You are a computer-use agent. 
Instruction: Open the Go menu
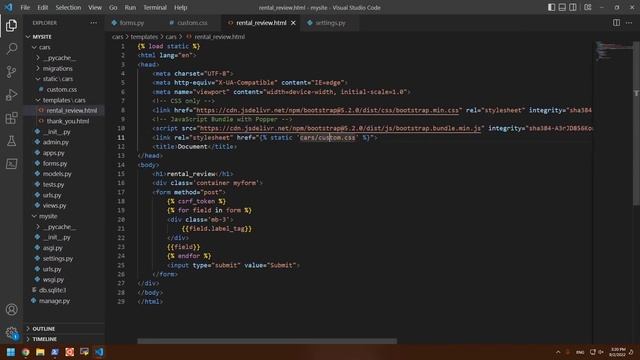(113, 7)
